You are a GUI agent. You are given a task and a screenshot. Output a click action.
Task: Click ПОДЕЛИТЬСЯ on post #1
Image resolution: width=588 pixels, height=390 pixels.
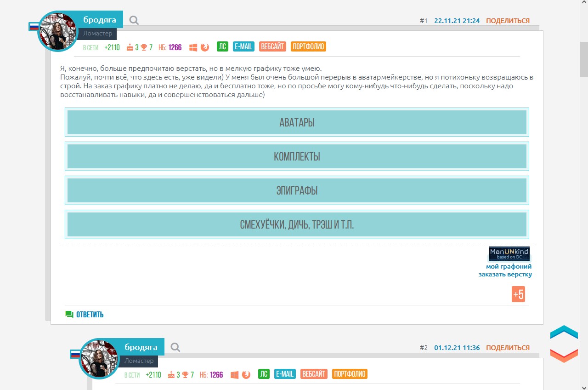(x=508, y=21)
